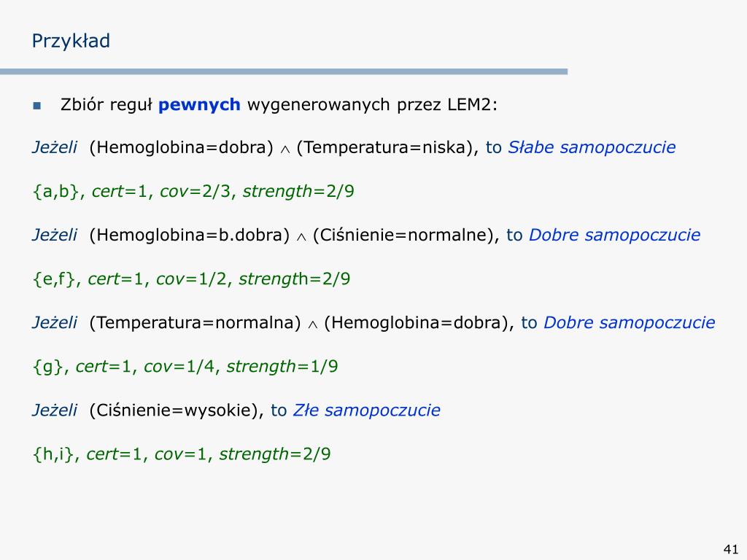Click the slide title Przykład
The width and height of the screenshot is (747, 560).
point(71,42)
